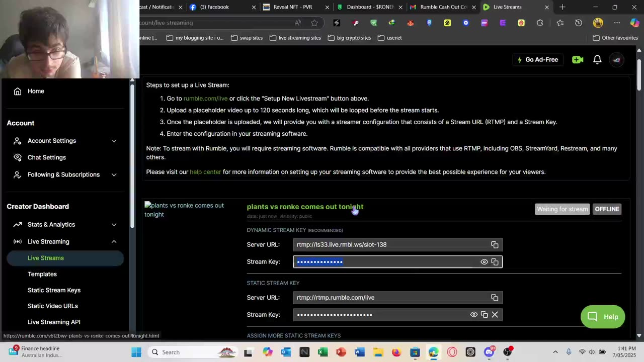The height and width of the screenshot is (362, 644).
Task: Open the notifications bell
Action: pos(597,60)
